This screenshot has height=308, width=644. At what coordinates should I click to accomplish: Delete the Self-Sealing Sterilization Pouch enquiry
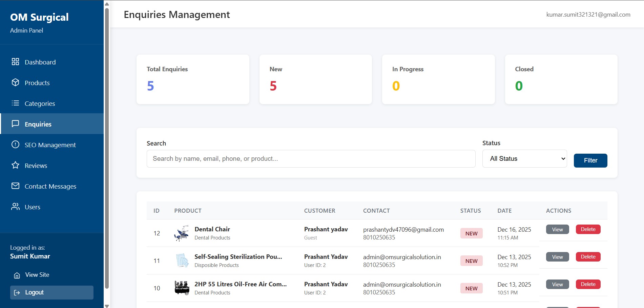588,257
